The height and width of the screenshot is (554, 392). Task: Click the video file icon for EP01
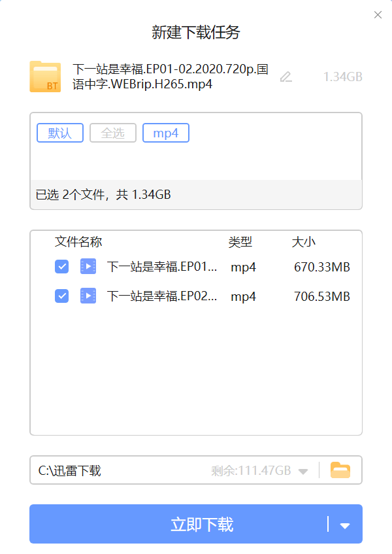coord(88,266)
